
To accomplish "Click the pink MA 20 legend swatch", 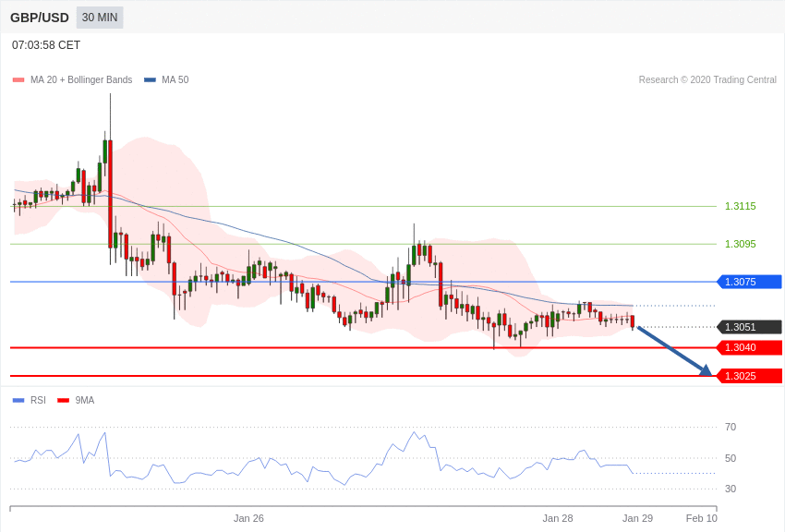I will pyautogui.click(x=18, y=80).
